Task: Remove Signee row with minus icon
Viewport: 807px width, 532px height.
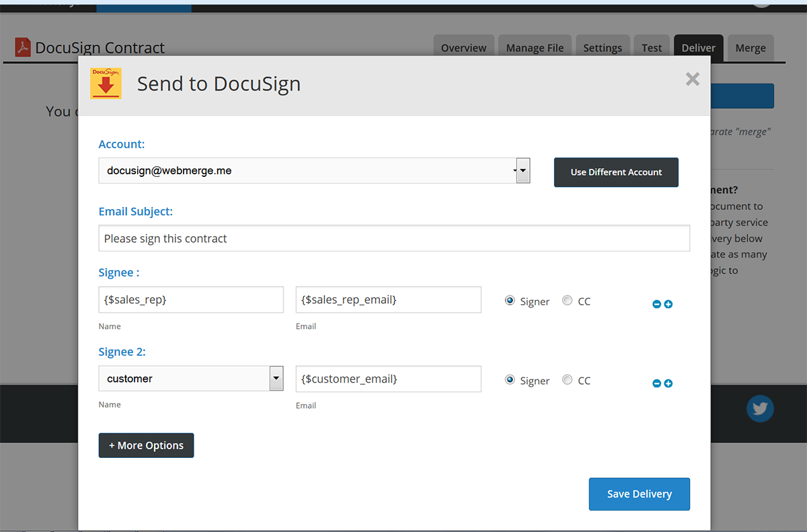Action: click(657, 305)
